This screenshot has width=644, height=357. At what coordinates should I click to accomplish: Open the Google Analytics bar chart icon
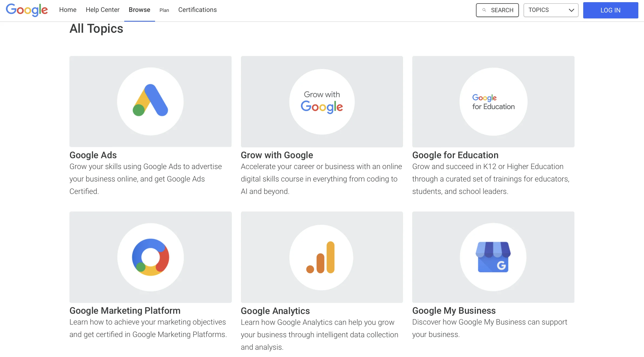point(321,257)
